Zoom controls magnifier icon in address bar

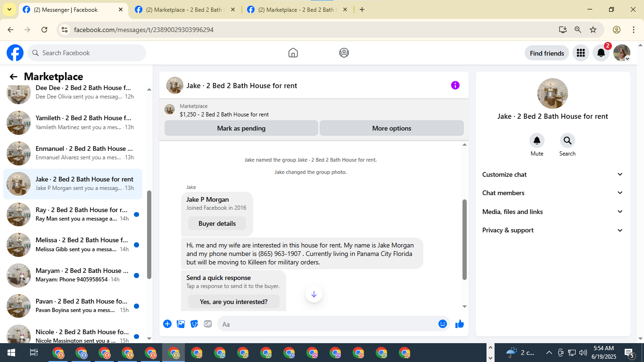coord(578,30)
